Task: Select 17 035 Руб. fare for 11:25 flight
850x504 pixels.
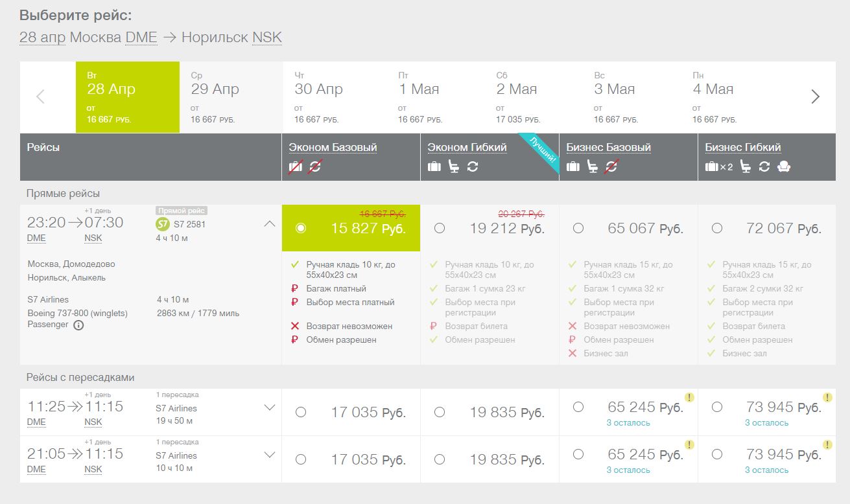Action: click(300, 412)
